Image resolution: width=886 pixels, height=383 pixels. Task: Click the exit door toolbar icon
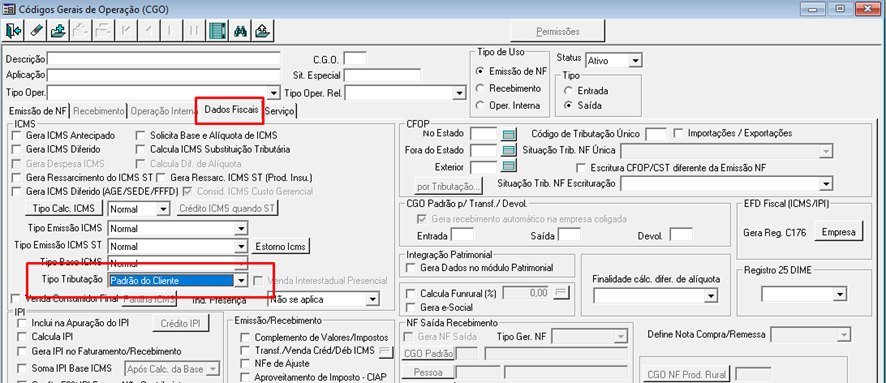click(14, 31)
